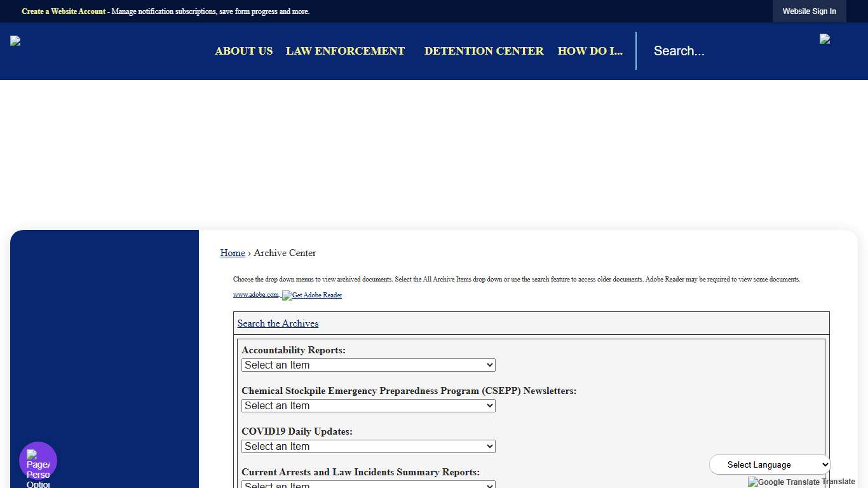The height and width of the screenshot is (488, 868).
Task: Open the Accountability Reports item selector
Action: [368, 365]
